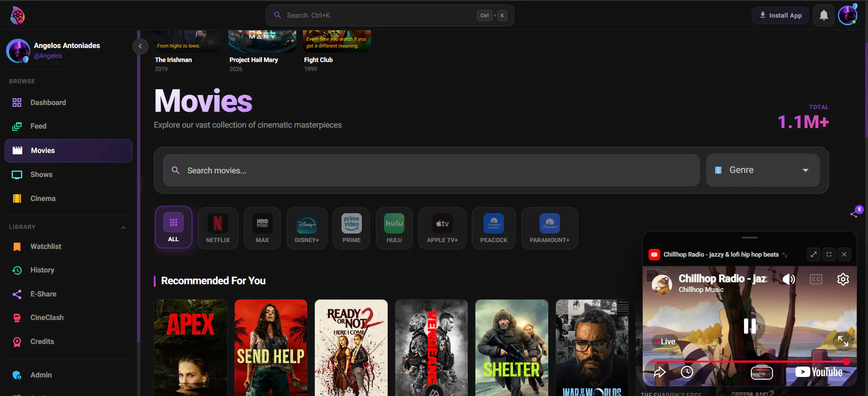Click the watch later clock icon
868x396 pixels.
coord(687,372)
